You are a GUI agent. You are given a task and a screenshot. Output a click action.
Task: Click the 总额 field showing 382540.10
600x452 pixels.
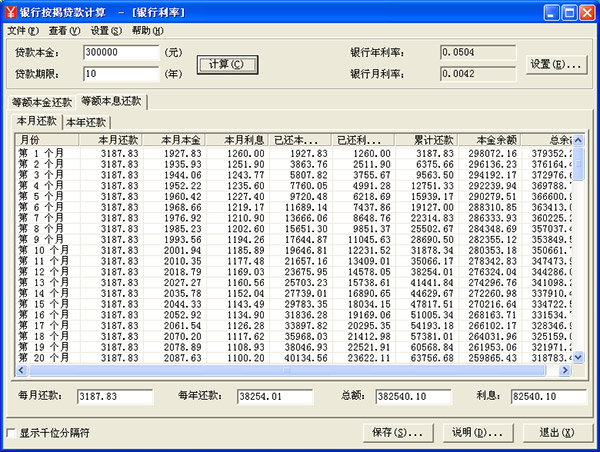[413, 397]
